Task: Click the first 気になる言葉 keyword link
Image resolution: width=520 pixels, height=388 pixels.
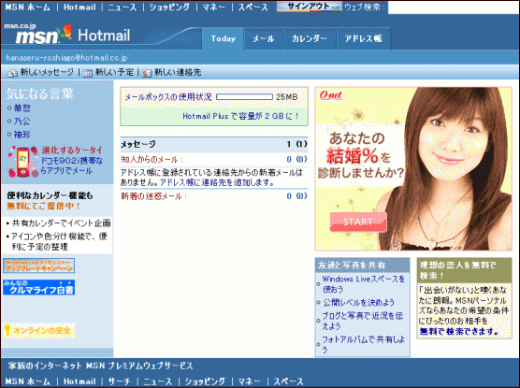Action: 22,108
